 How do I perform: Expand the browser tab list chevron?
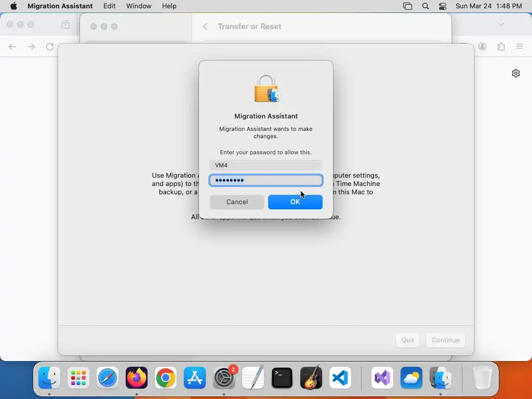click(501, 24)
